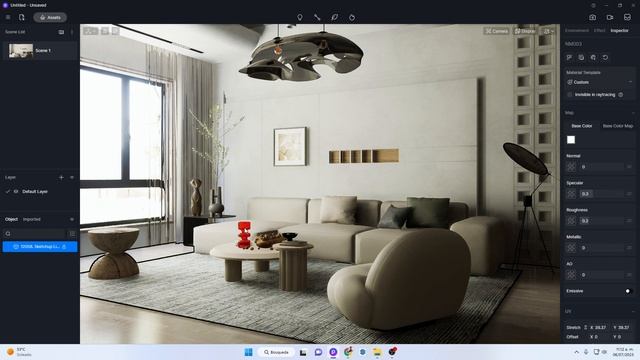Adjust the Normal value slider

pyautogui.click(x=602, y=167)
